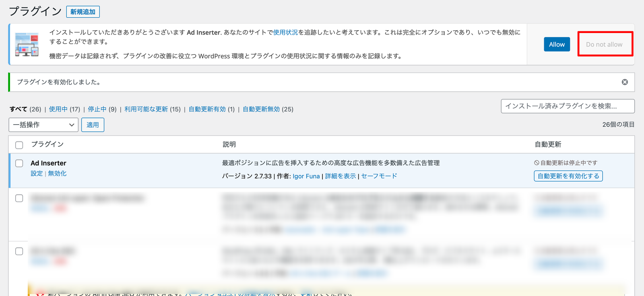The height and width of the screenshot is (296, 644).
Task: Click the blue Allow button
Action: click(557, 44)
